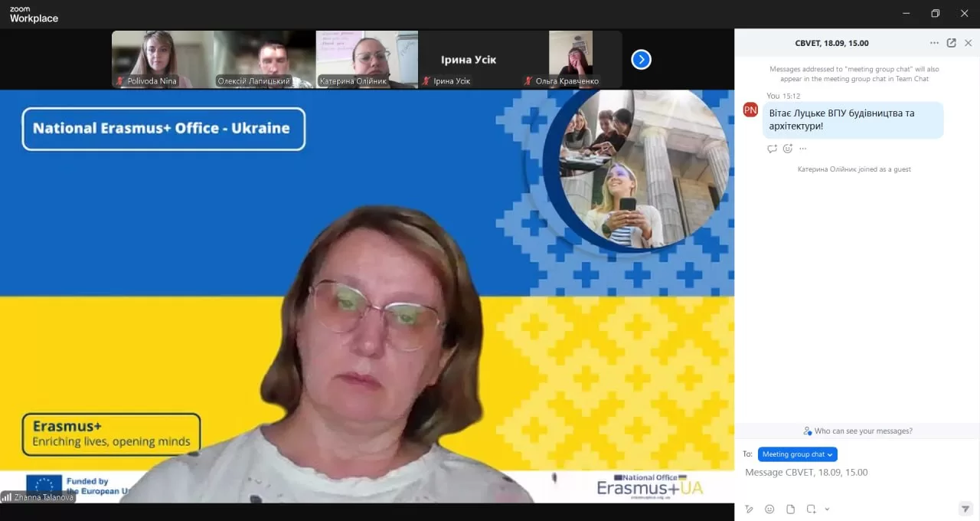Open the text formatting tool

[x=750, y=509]
